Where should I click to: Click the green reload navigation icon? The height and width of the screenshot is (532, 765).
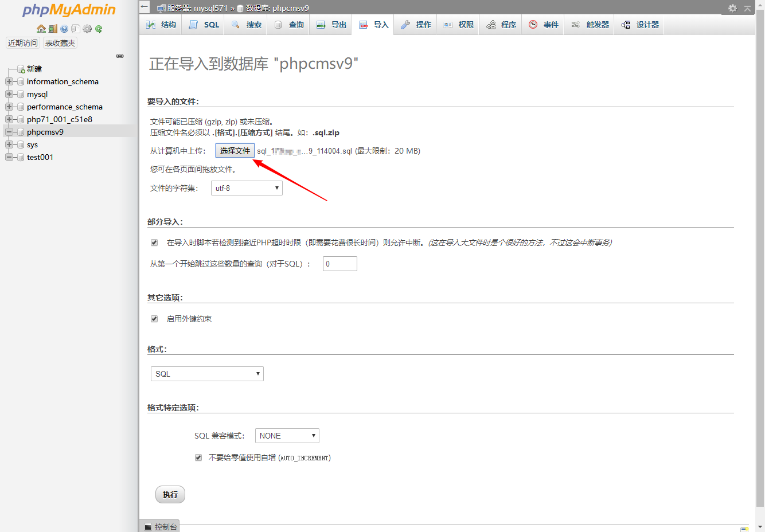[x=99, y=29]
